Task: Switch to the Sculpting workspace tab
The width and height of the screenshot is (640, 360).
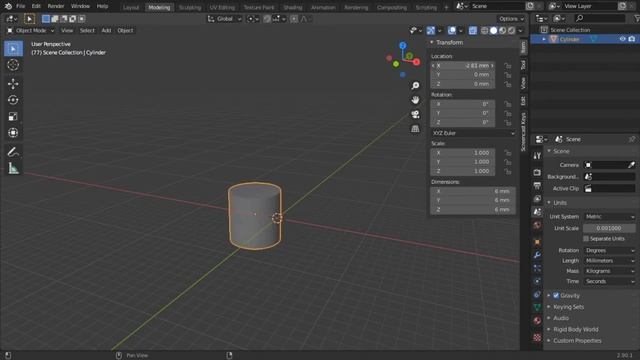Action: pos(190,7)
